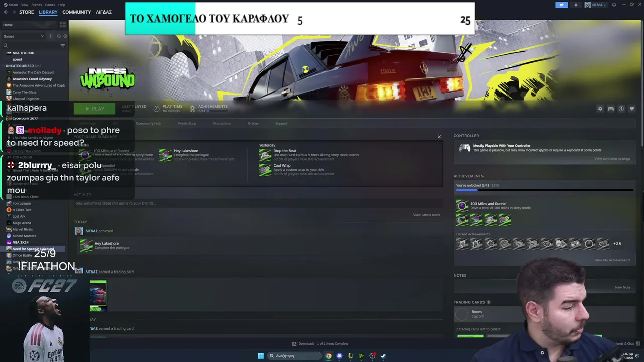Open Downloads status in bottom bar

point(320,344)
